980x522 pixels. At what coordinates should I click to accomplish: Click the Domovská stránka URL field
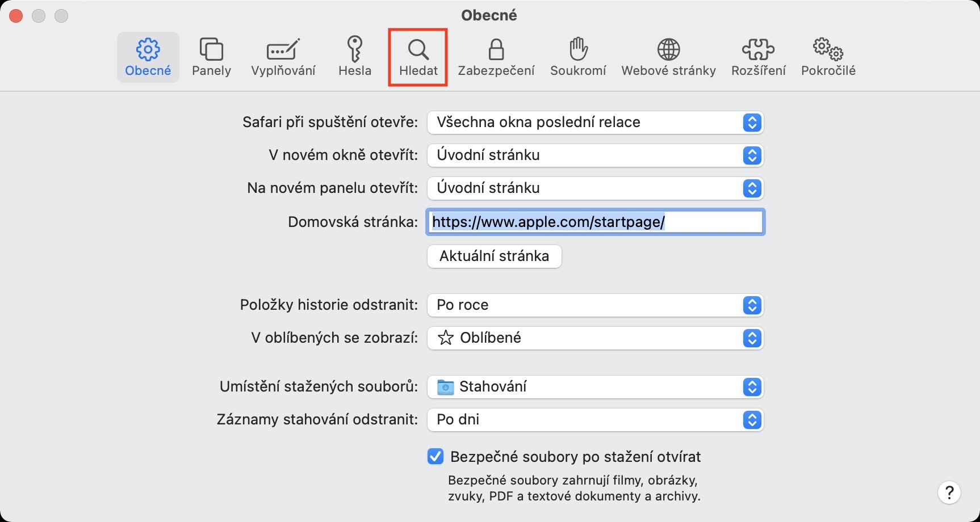tap(595, 222)
